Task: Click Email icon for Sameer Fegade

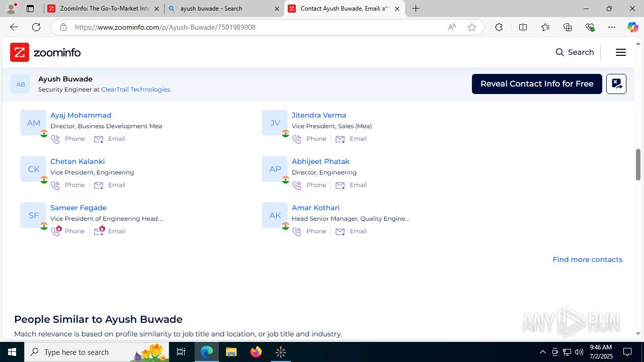Action: coord(99,231)
